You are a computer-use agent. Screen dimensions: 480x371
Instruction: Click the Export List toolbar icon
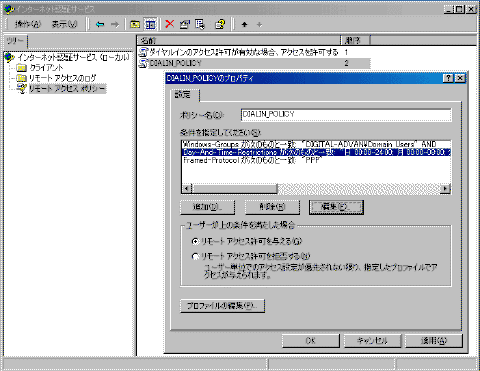coord(200,24)
